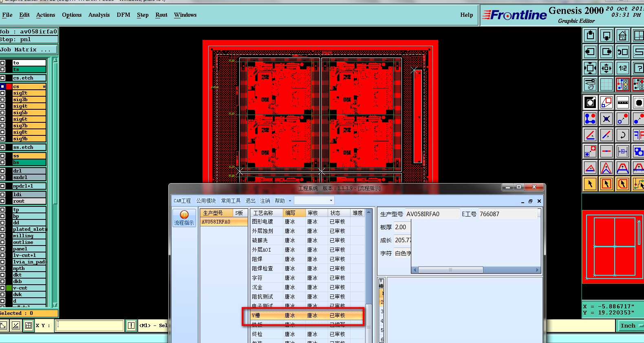644x343 pixels.
Task: Click the traffic light snap icon
Action: point(623,84)
